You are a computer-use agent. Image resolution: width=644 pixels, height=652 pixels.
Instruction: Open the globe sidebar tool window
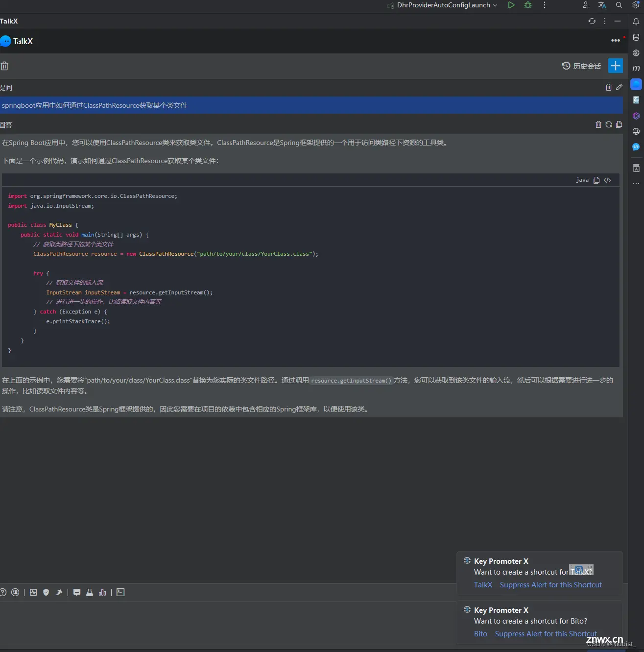pos(636,131)
